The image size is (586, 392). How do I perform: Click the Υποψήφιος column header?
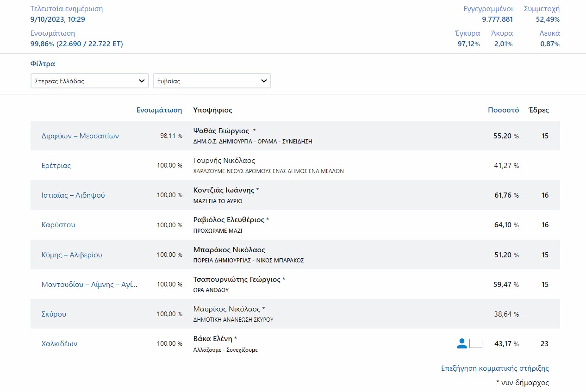(212, 110)
